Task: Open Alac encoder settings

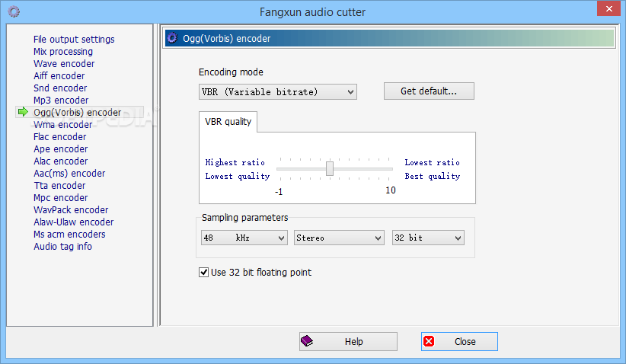Action: click(x=60, y=161)
